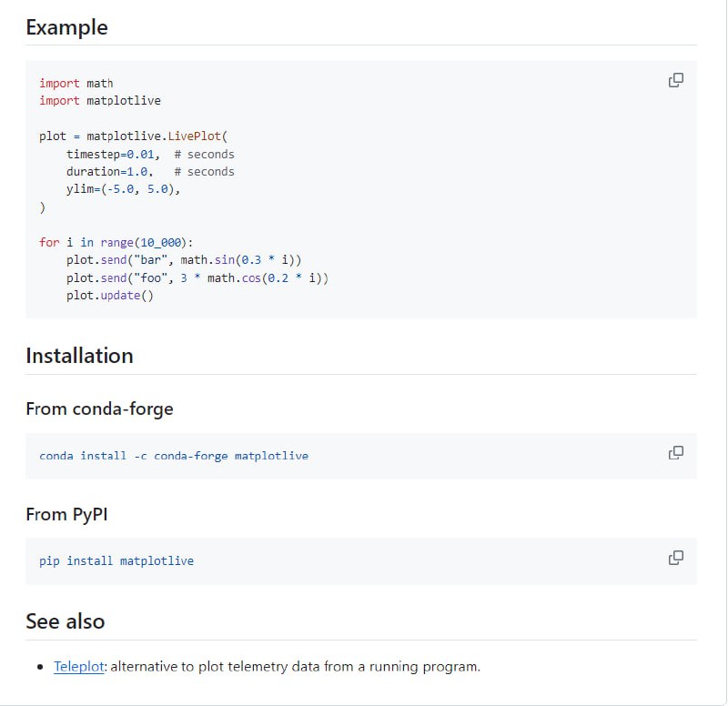Open the Teleplot link
Screen dimensions: 728x706
click(79, 667)
